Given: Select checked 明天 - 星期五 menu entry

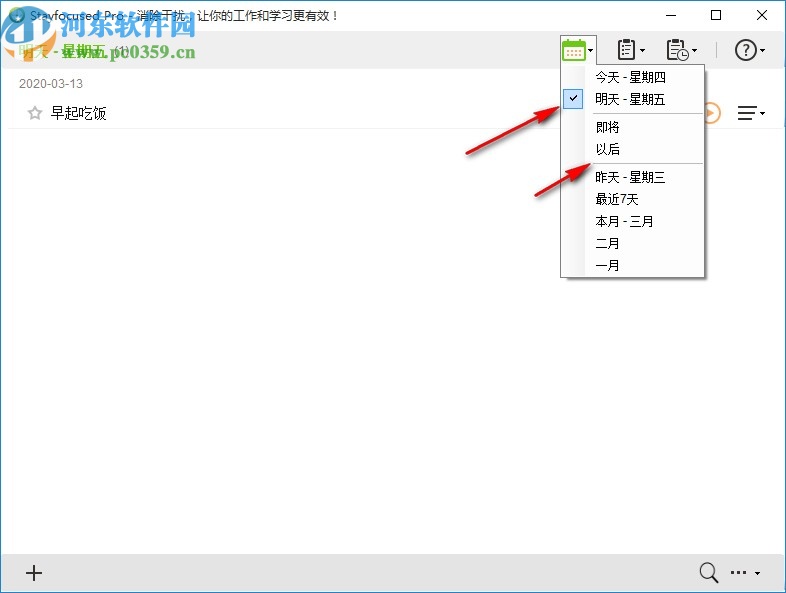Looking at the screenshot, I should click(632, 99).
